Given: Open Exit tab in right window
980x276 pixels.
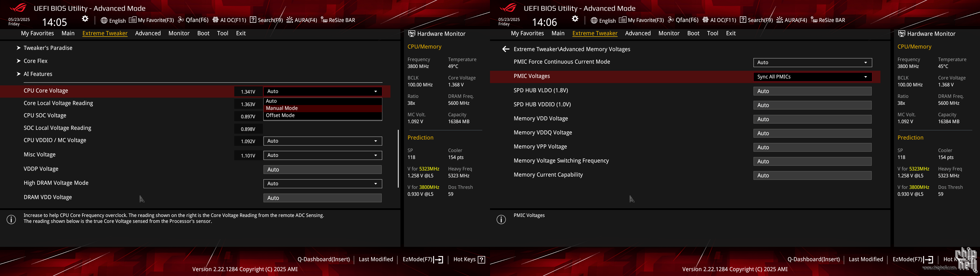Looking at the screenshot, I should (731, 33).
